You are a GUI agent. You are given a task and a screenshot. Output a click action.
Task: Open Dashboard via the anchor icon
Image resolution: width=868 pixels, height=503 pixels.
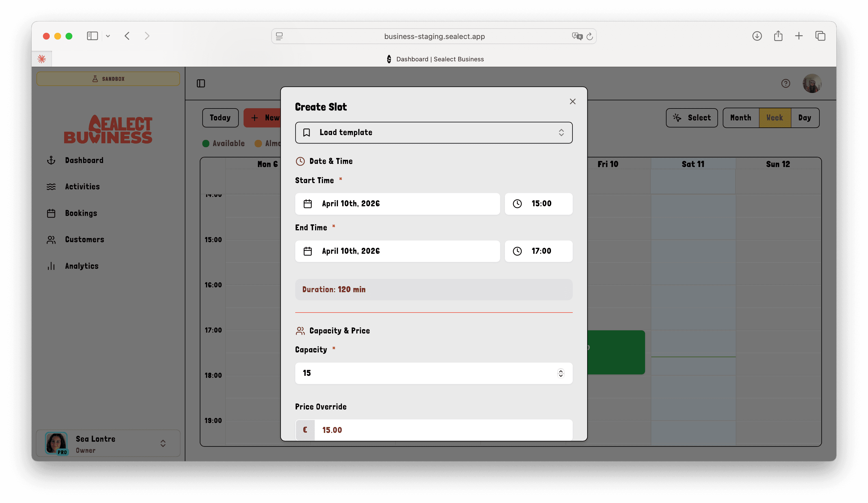tap(51, 160)
